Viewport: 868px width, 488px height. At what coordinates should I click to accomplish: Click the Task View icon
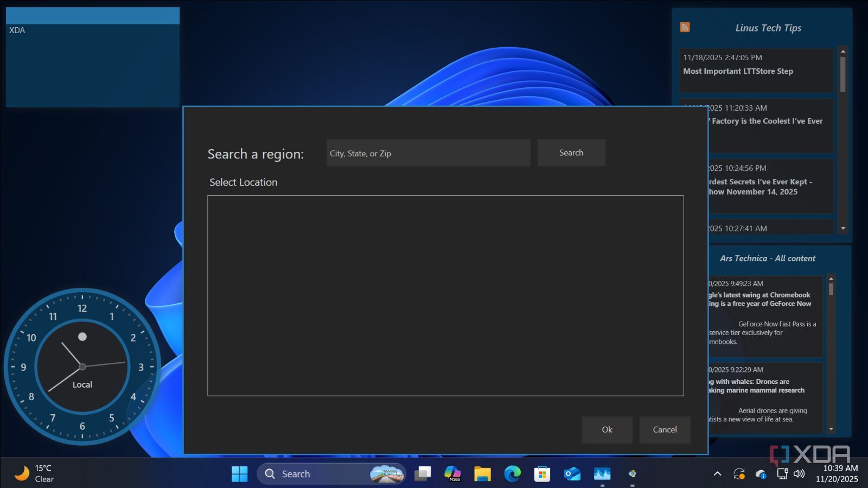coord(423,474)
